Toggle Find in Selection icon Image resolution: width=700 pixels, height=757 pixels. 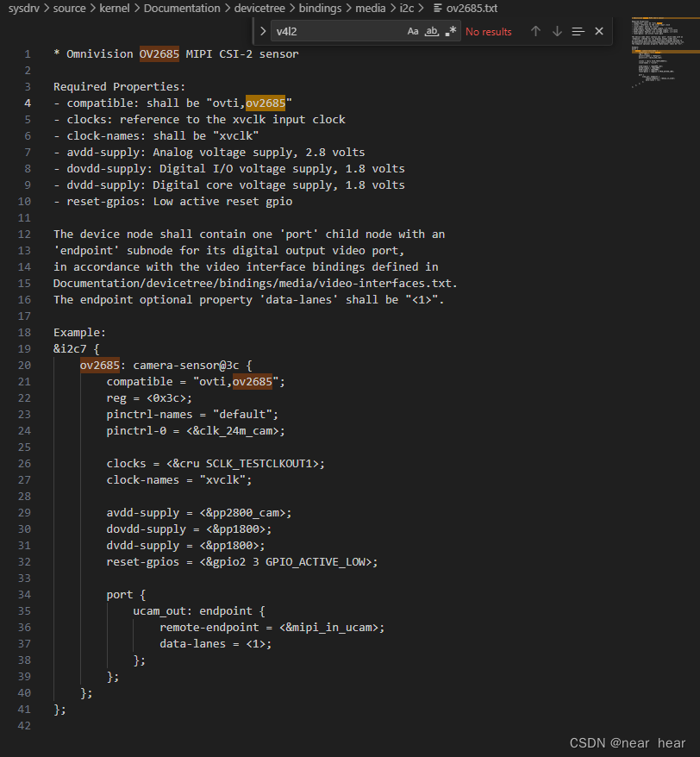click(578, 31)
